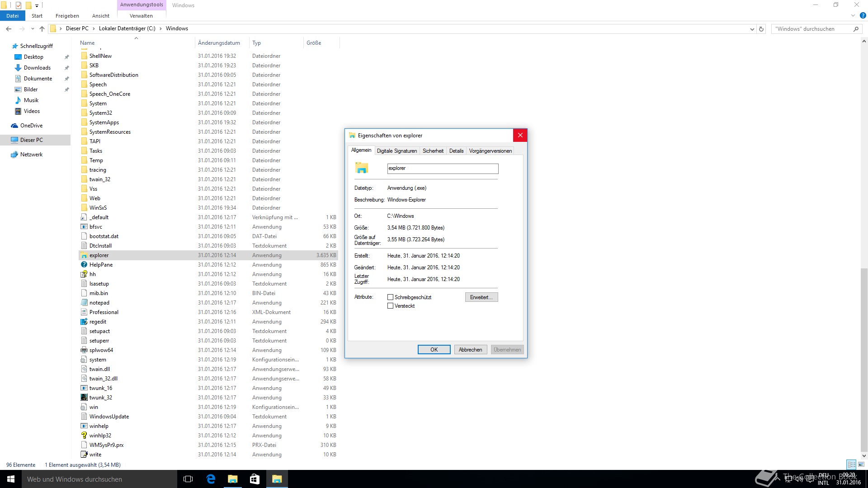
Task: Switch to details view in status bar
Action: (x=851, y=465)
